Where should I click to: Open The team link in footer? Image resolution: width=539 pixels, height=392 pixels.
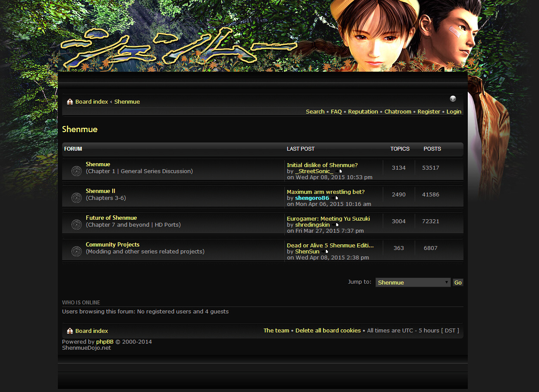276,331
